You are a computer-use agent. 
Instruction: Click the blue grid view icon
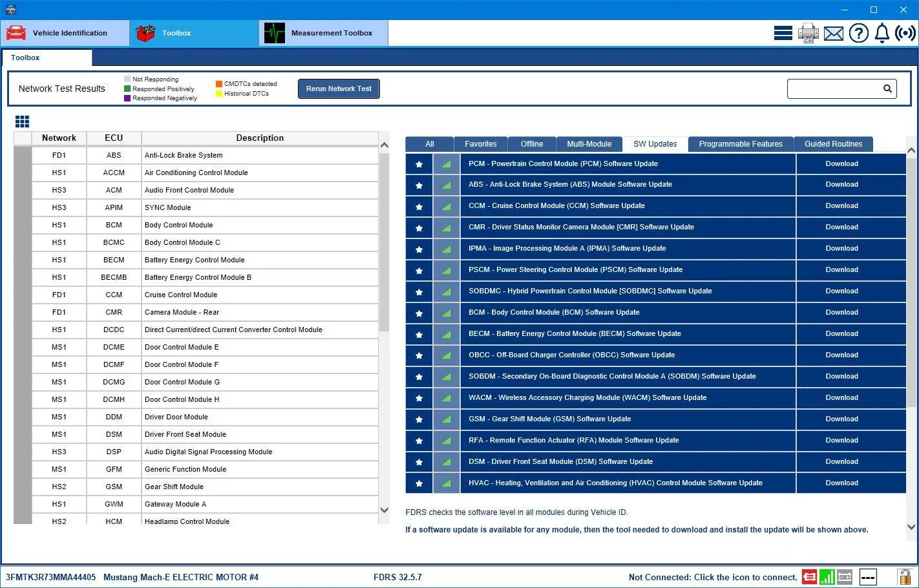tap(22, 121)
